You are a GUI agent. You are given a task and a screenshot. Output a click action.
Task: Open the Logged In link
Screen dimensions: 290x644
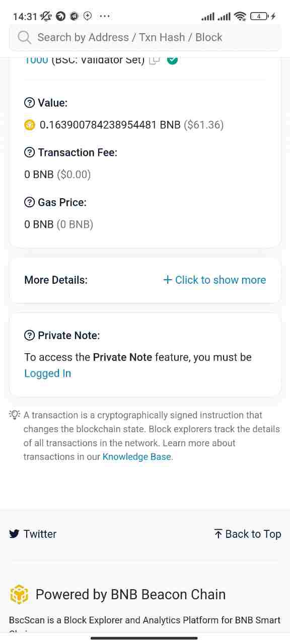point(48,373)
